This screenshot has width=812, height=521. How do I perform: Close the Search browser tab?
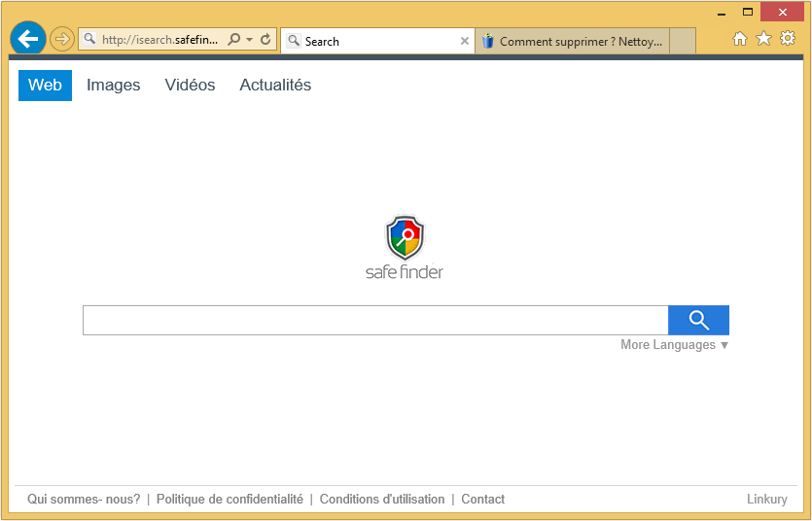click(x=464, y=42)
